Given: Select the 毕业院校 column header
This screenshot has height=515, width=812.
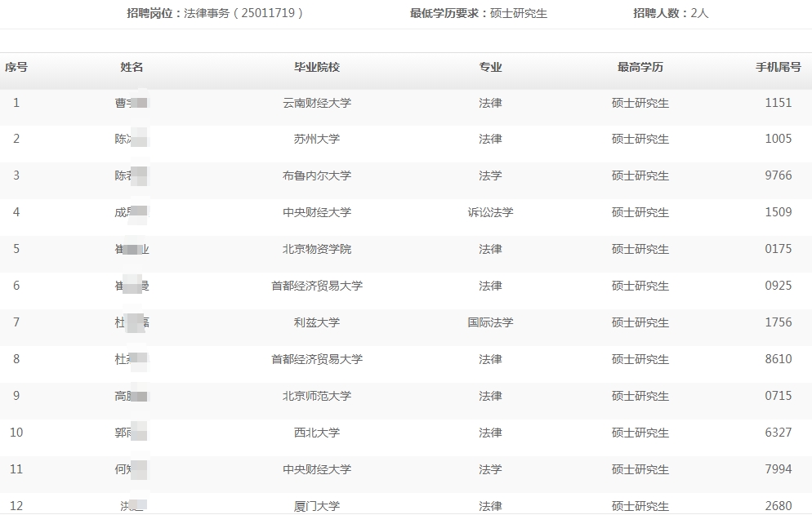Looking at the screenshot, I should click(317, 68).
